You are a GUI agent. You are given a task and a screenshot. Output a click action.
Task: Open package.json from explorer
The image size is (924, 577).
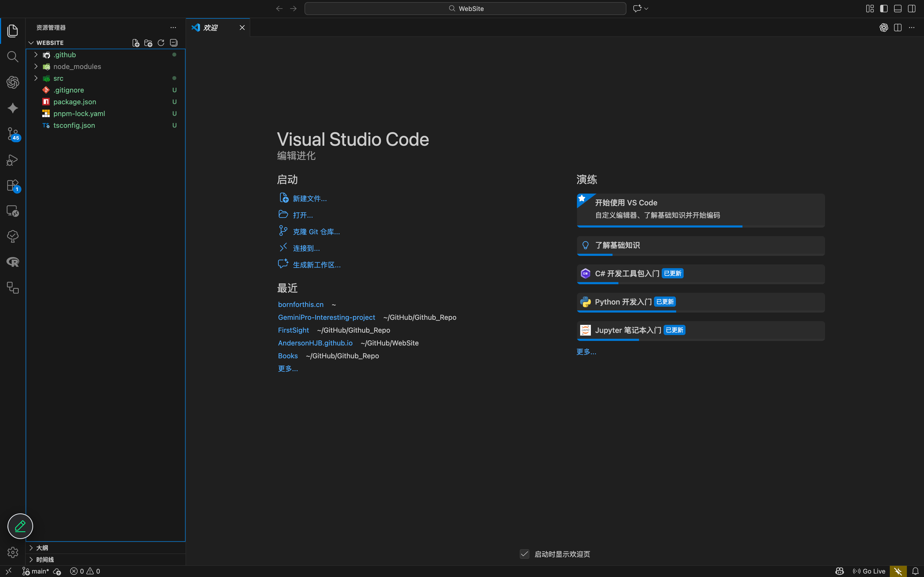point(106,102)
